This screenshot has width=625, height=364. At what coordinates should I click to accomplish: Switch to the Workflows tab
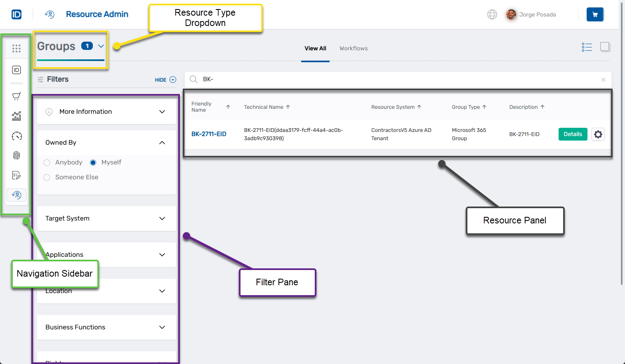click(x=353, y=48)
